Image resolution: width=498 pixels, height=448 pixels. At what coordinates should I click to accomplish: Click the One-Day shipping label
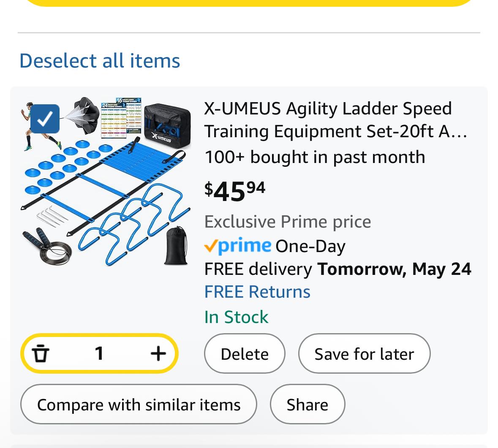(310, 247)
